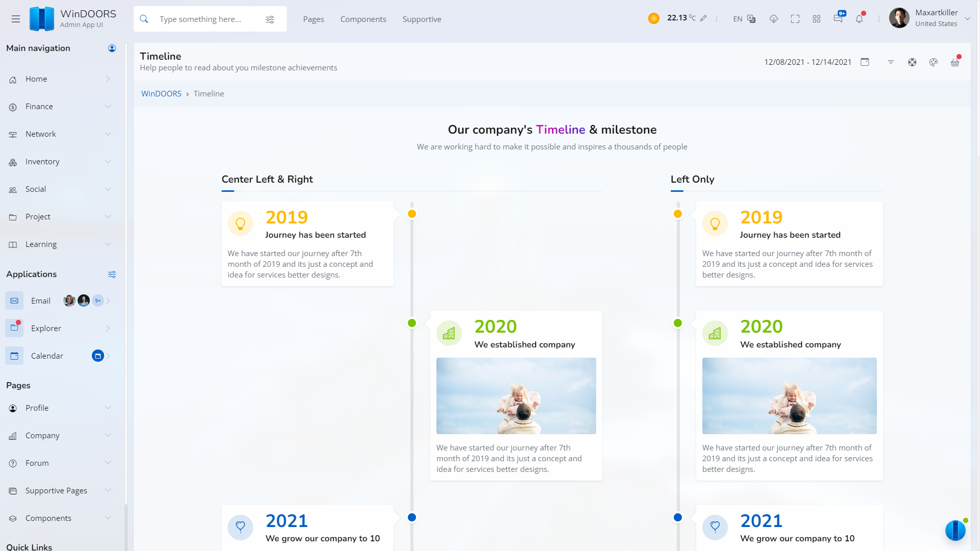Toggle the hamburger sidebar menu
The image size is (980, 551).
16,19
